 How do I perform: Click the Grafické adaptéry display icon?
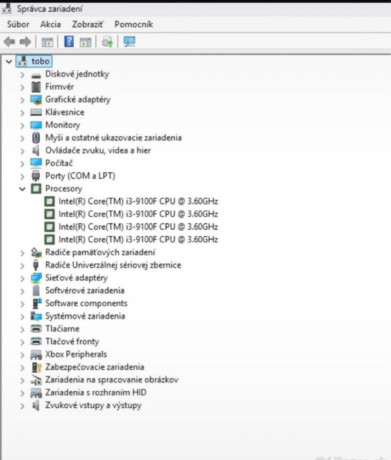pos(36,100)
